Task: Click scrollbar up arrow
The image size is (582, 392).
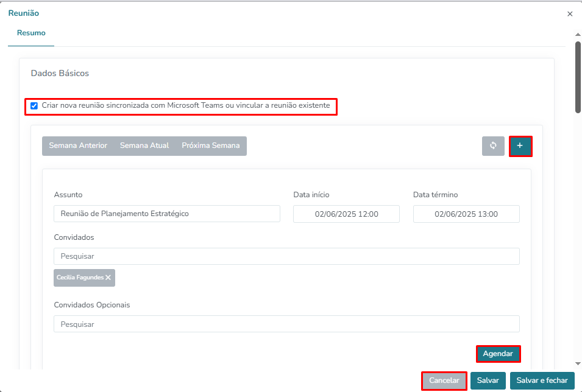Action: [578, 35]
